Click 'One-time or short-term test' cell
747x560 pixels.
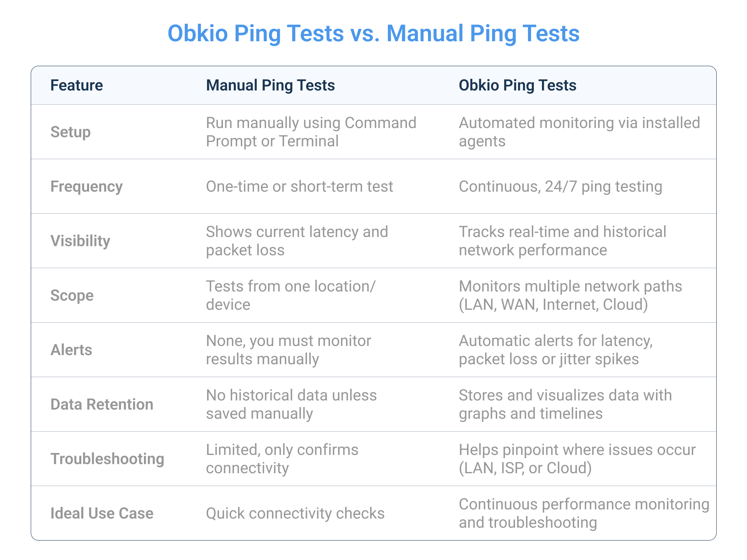299,186
